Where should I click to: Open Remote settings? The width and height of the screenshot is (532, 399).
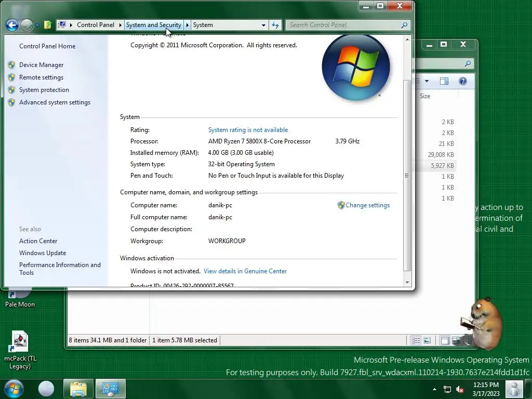pyautogui.click(x=41, y=77)
